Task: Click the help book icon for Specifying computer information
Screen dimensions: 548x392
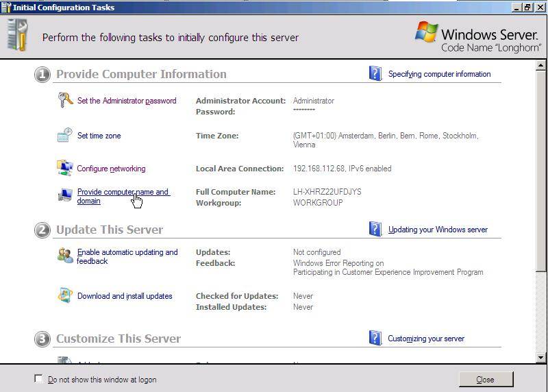Action: click(x=375, y=73)
